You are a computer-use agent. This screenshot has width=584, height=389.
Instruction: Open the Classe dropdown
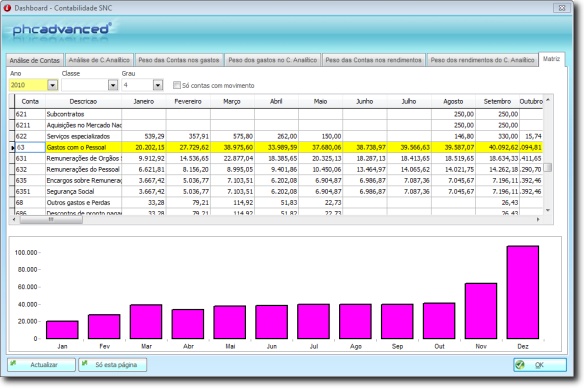tap(113, 85)
